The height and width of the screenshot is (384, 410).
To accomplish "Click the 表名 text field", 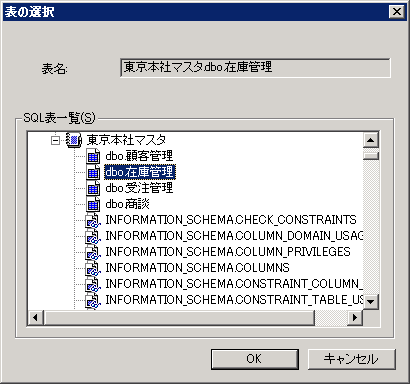I will click(255, 68).
